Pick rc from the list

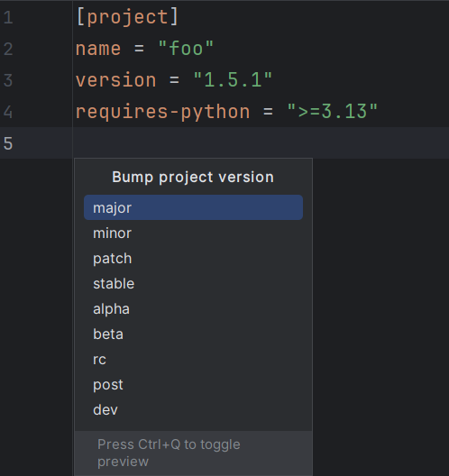pyautogui.click(x=193, y=359)
